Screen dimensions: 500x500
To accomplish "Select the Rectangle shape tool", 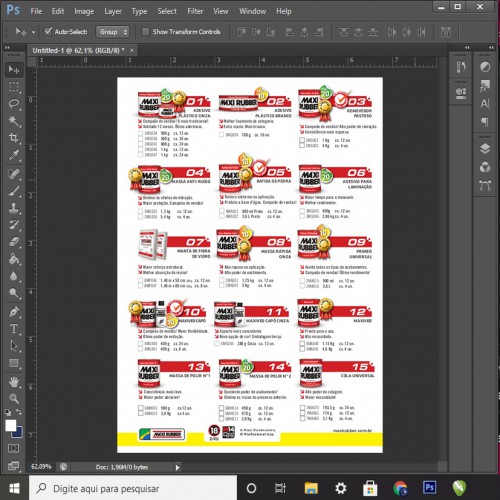I will tap(14, 363).
